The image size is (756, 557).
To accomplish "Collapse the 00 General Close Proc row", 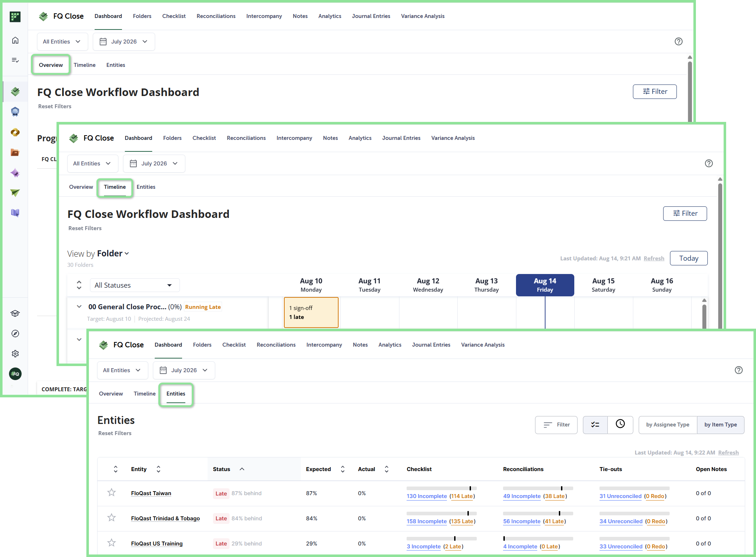I will click(x=79, y=307).
